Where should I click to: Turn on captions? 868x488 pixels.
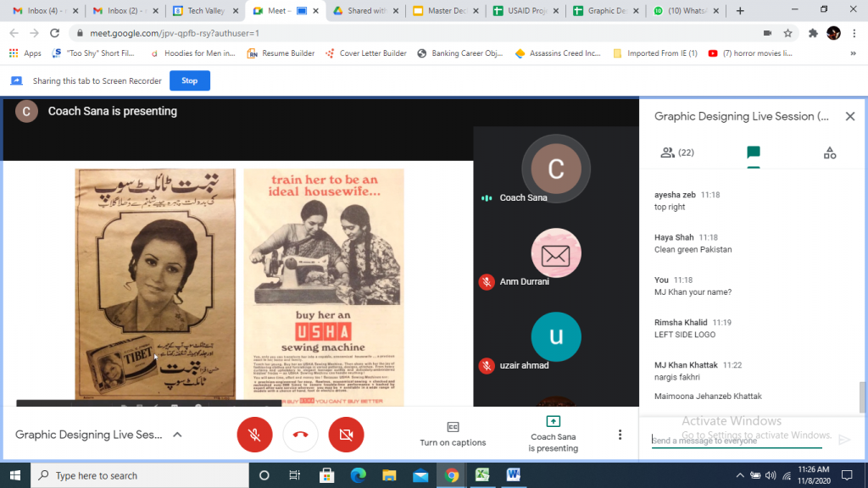[x=453, y=435]
